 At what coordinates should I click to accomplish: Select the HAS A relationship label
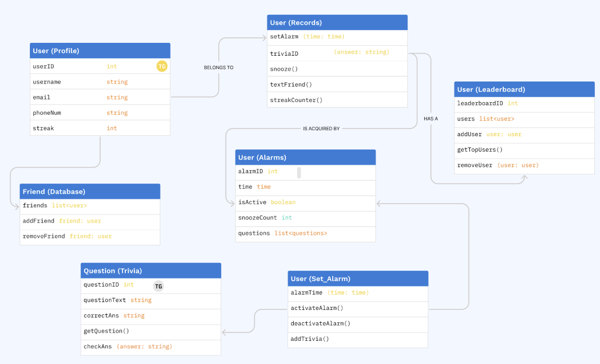[431, 118]
